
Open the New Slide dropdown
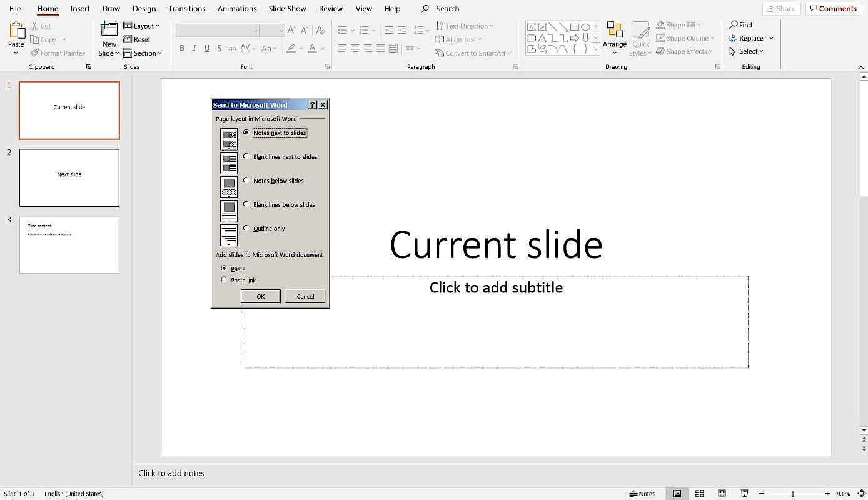[109, 53]
